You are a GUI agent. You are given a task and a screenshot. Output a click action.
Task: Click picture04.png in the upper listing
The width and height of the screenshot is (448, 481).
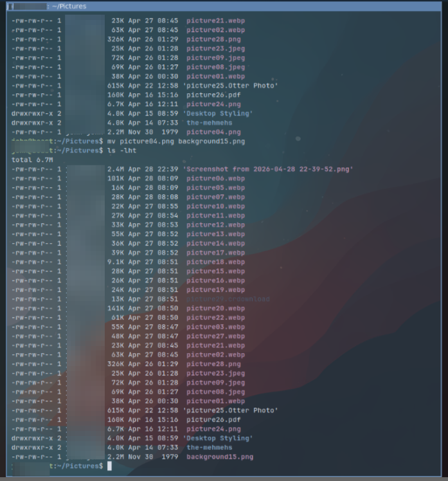(213, 132)
